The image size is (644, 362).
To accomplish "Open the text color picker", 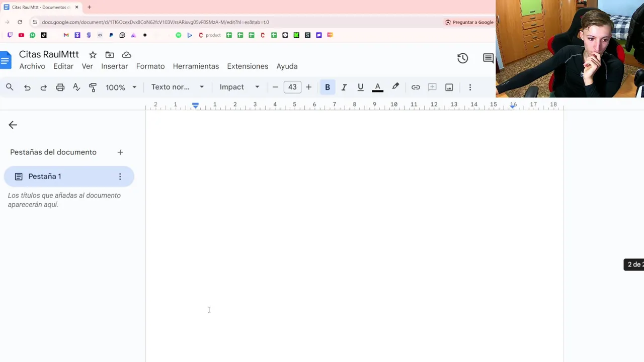I will [378, 87].
